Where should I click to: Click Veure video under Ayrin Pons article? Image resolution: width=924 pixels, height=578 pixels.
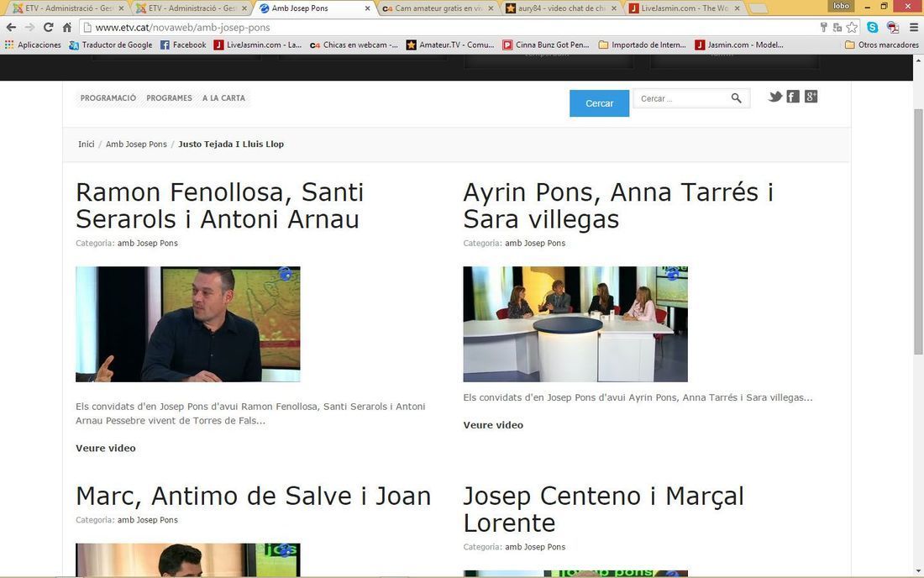493,425
